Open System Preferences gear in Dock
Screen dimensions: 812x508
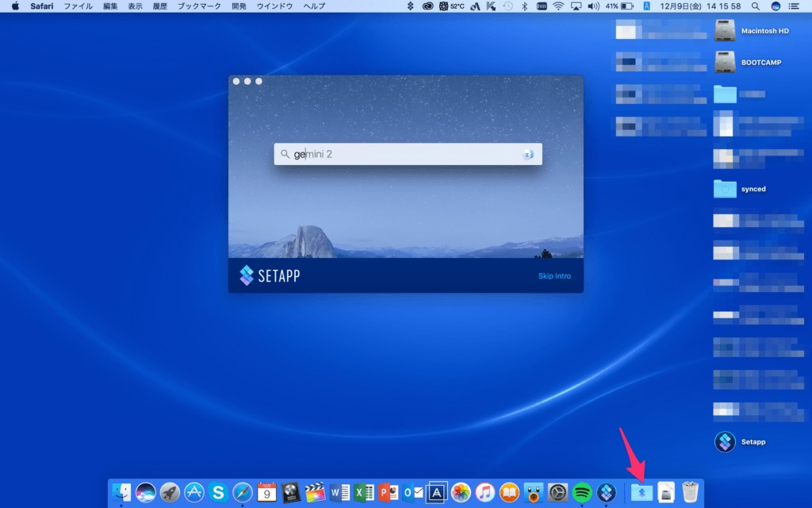pos(557,492)
